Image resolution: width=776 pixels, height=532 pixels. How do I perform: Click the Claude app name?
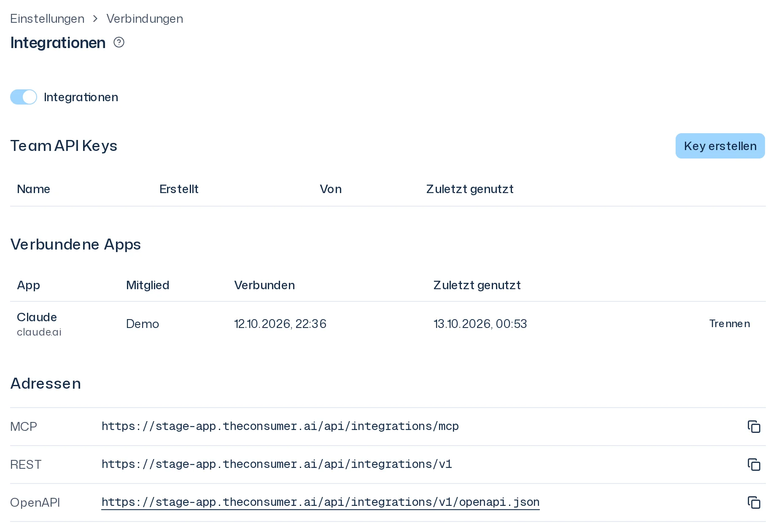pyautogui.click(x=37, y=317)
